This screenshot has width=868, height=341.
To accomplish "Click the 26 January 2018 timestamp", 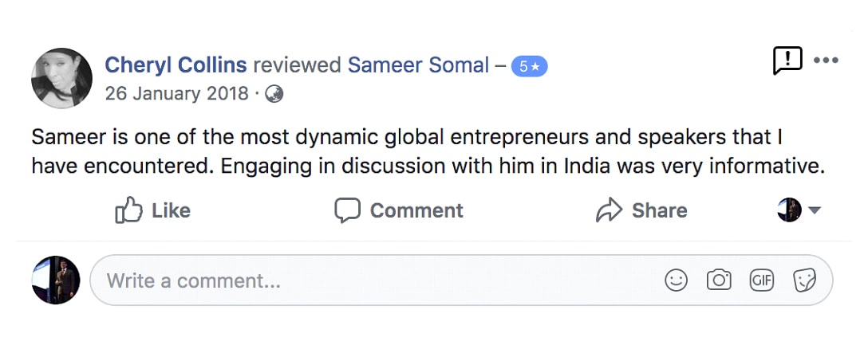I will click(x=176, y=94).
